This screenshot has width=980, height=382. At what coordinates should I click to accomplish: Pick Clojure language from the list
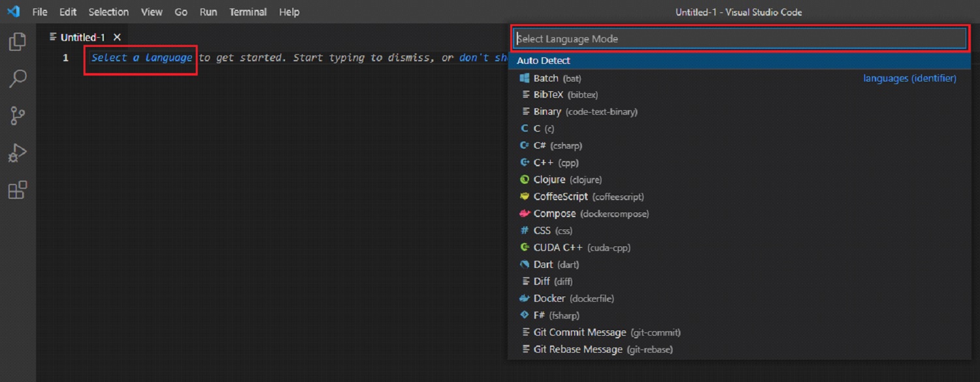click(739, 179)
